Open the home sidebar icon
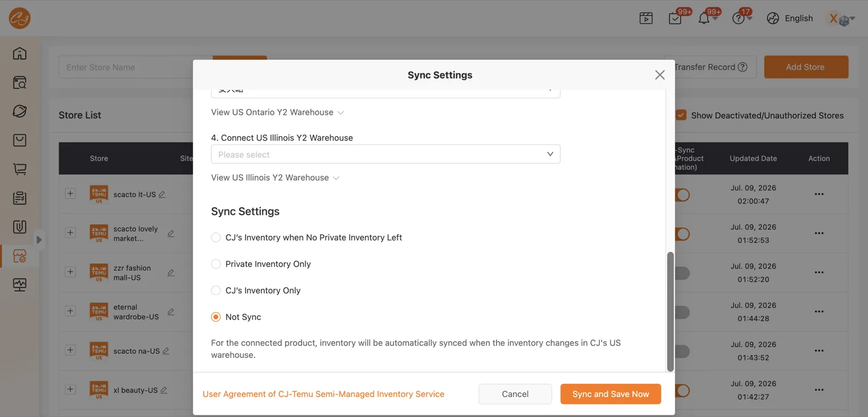 coord(20,54)
